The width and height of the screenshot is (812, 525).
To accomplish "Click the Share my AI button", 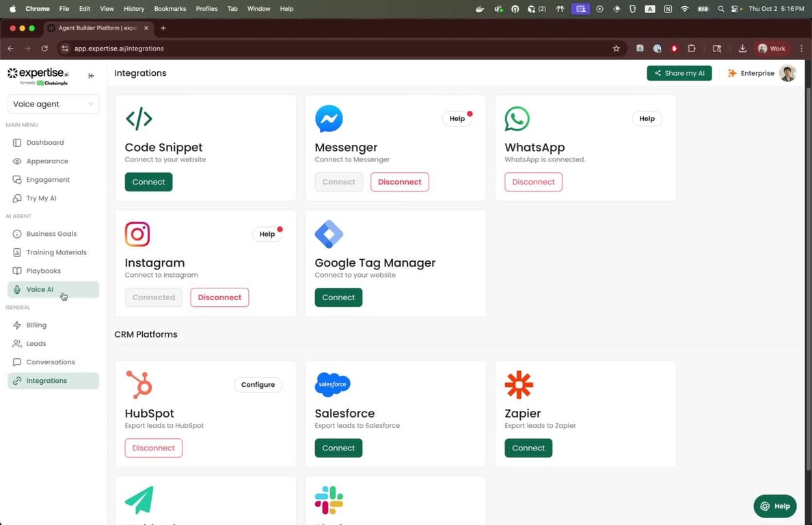I will pos(679,73).
